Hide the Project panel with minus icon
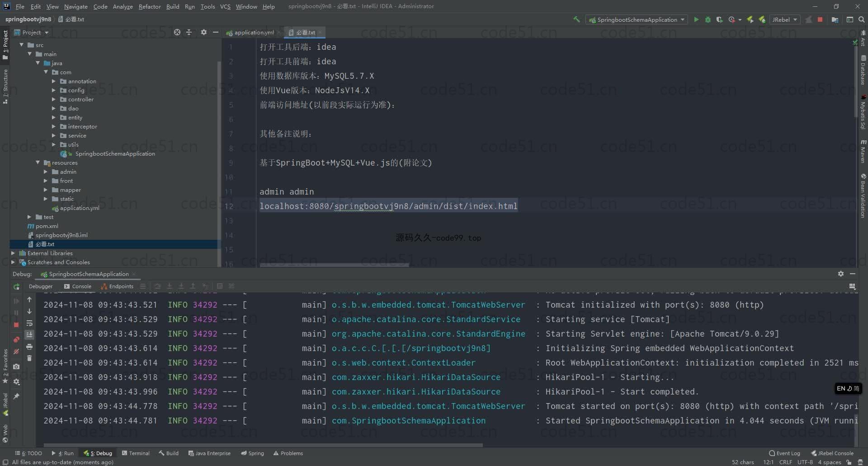The image size is (868, 466). click(x=216, y=32)
